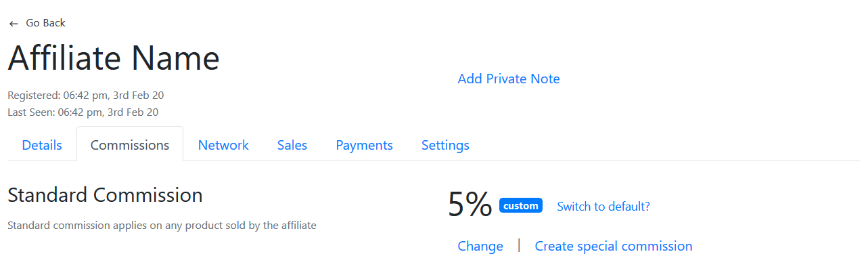Click Change under the commission rate
Screen dimensions: 868x275
tap(480, 246)
